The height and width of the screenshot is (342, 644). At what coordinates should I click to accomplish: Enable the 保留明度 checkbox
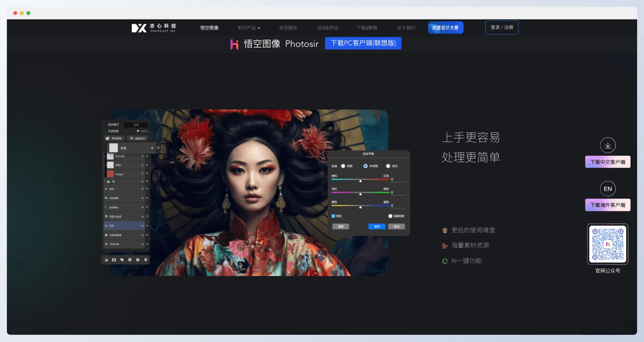390,216
